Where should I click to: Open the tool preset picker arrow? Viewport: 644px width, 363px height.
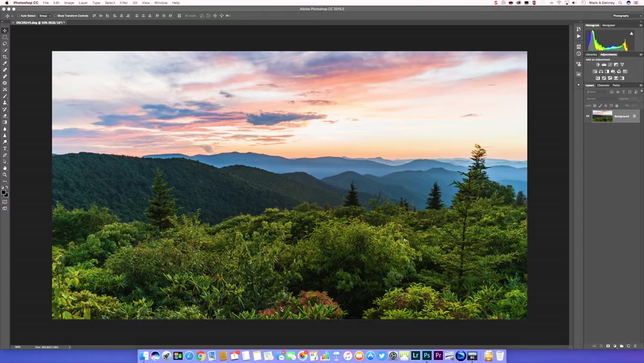click(x=12, y=16)
